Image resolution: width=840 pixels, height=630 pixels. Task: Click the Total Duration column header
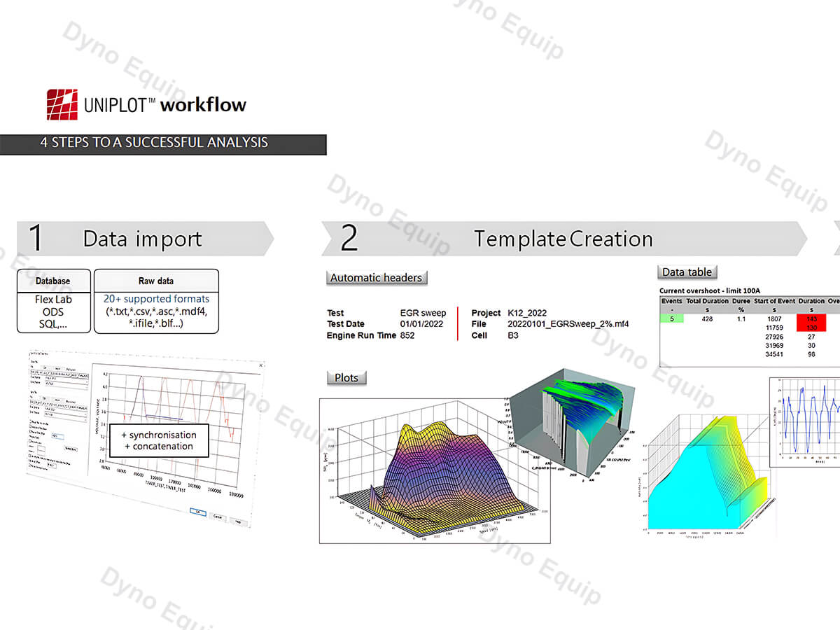coord(708,301)
